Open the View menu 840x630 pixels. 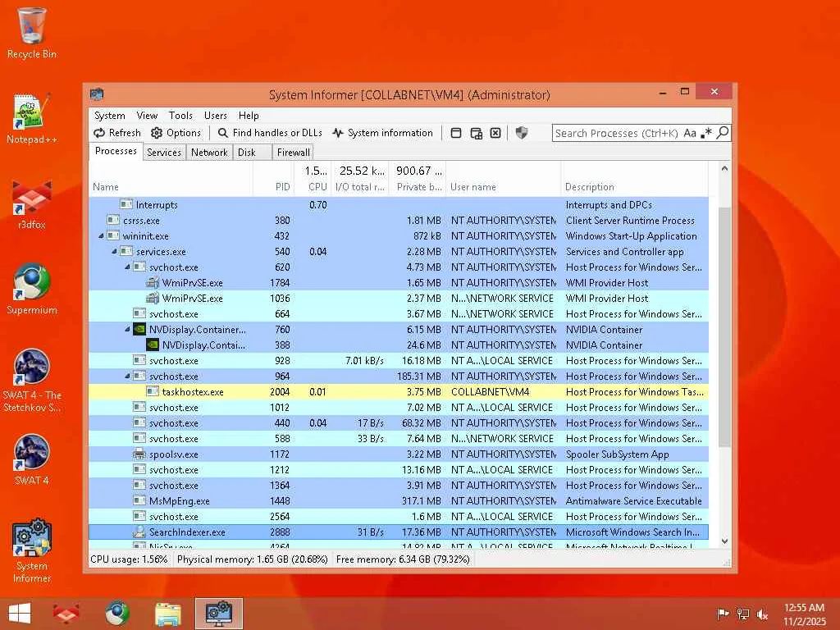point(147,116)
